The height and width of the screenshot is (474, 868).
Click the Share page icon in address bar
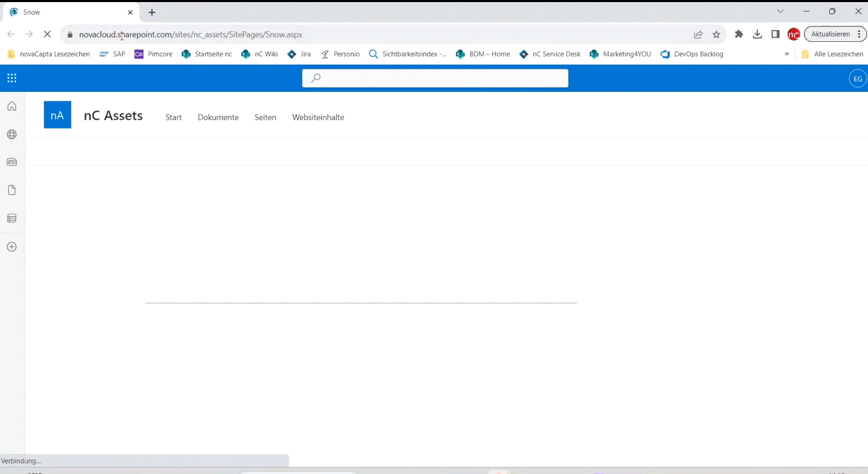click(699, 34)
